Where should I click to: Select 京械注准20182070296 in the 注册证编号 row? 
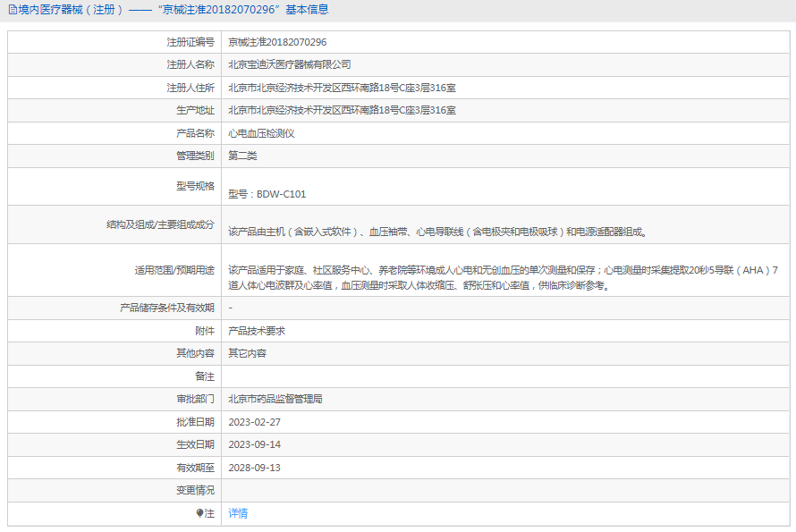point(277,42)
